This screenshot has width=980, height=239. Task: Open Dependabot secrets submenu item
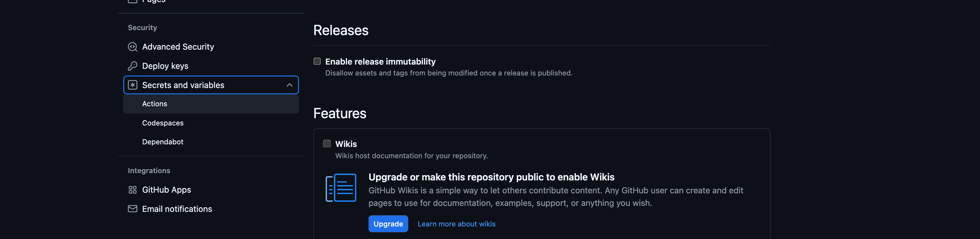coord(163,142)
